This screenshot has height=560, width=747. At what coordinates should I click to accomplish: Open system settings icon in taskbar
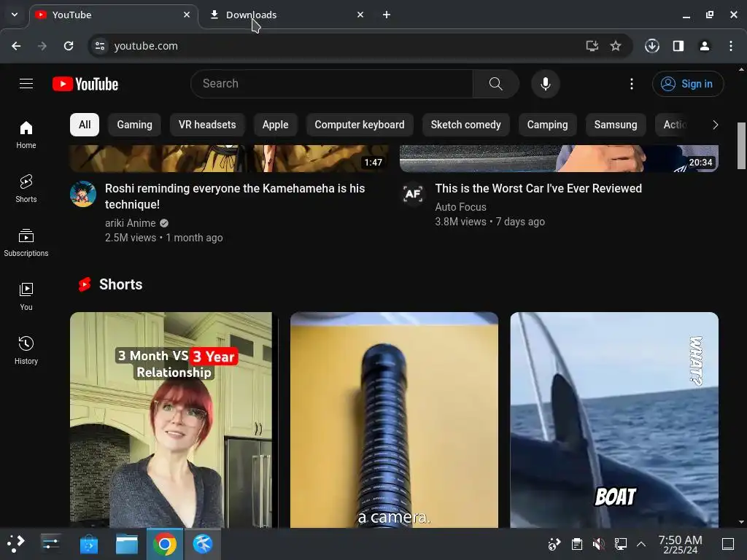50,544
